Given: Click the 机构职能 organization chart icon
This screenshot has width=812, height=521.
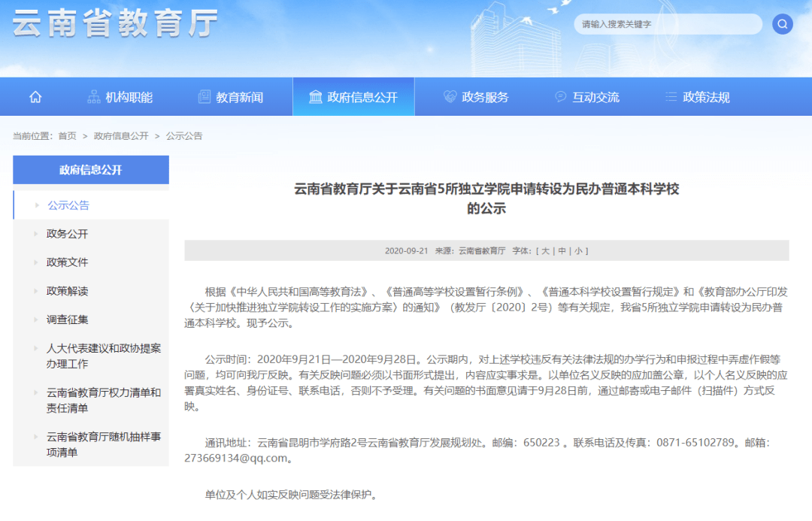Looking at the screenshot, I should click(94, 97).
